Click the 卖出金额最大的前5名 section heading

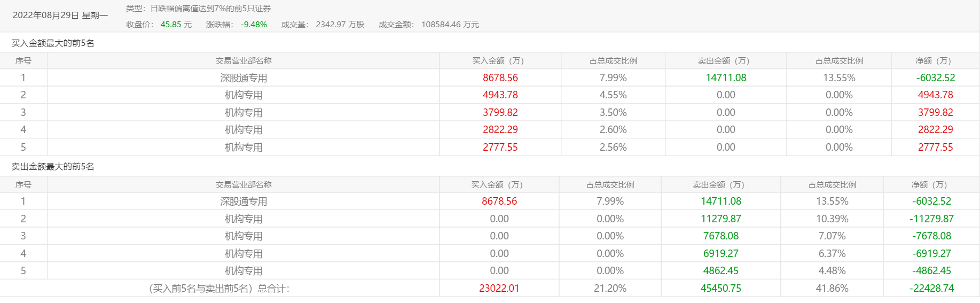53,167
